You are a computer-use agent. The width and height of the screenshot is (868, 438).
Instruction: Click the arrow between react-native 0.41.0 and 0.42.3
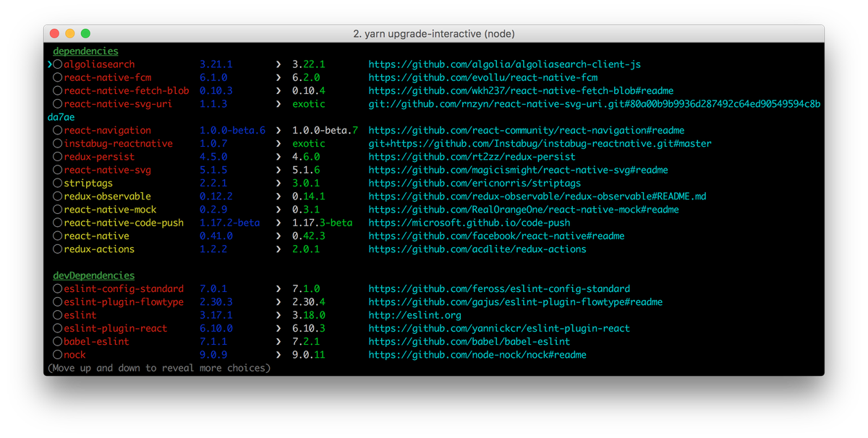[278, 236]
